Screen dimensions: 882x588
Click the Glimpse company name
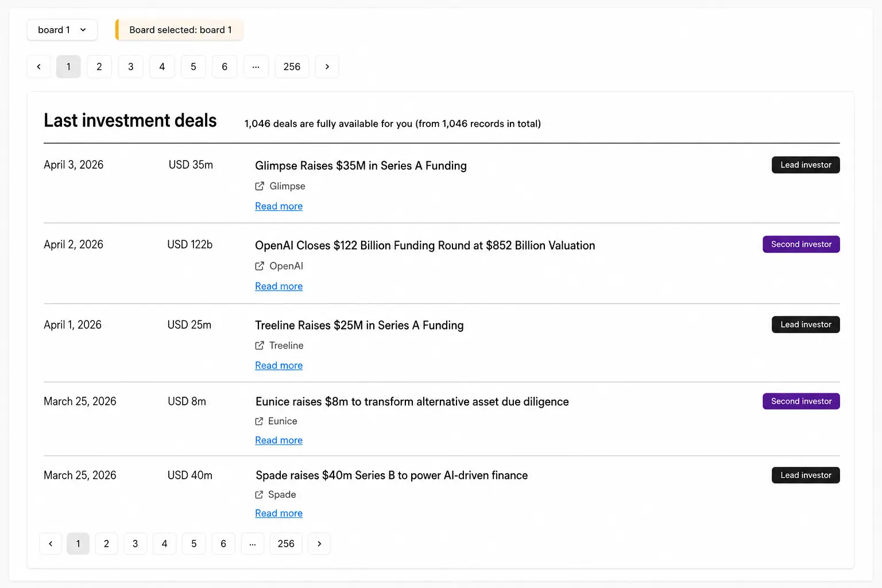click(x=287, y=186)
